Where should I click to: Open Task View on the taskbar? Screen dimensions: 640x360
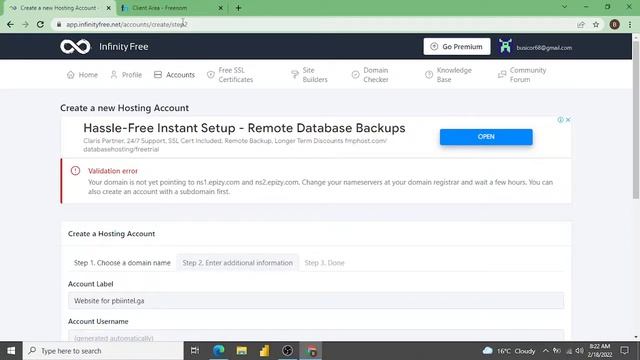(x=195, y=351)
